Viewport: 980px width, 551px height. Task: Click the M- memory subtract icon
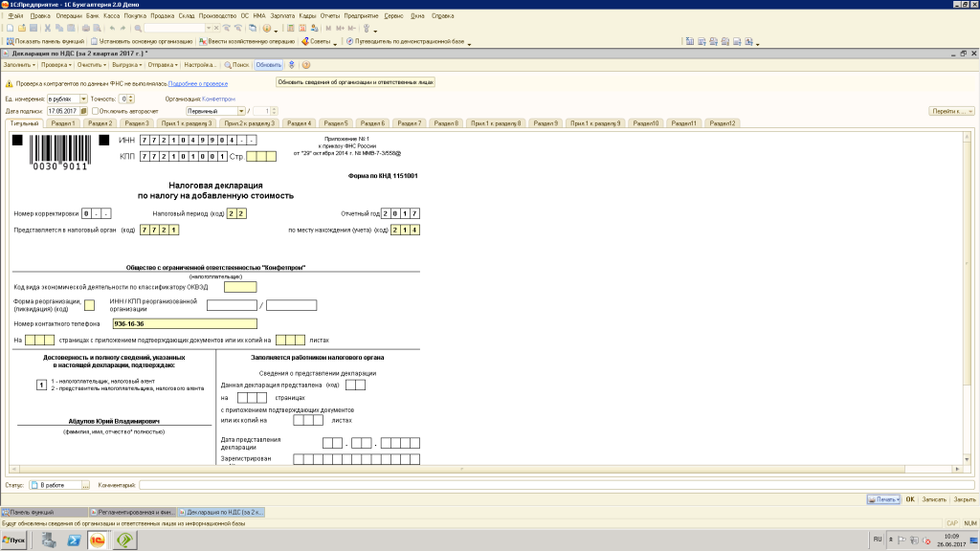352,28
